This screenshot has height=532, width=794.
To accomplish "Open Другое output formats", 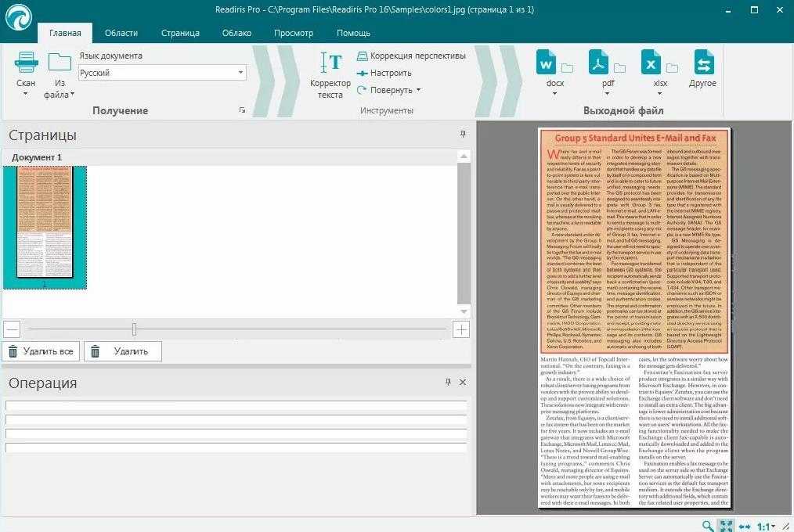I will click(703, 63).
